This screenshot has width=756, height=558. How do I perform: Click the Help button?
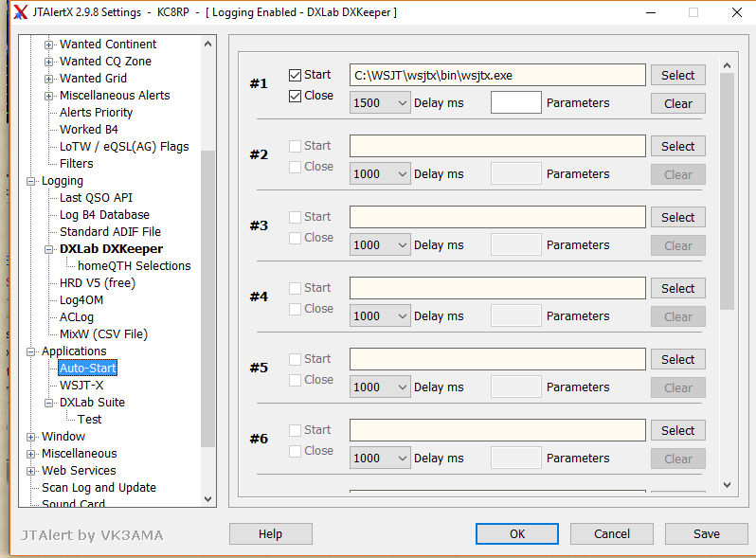point(271,534)
